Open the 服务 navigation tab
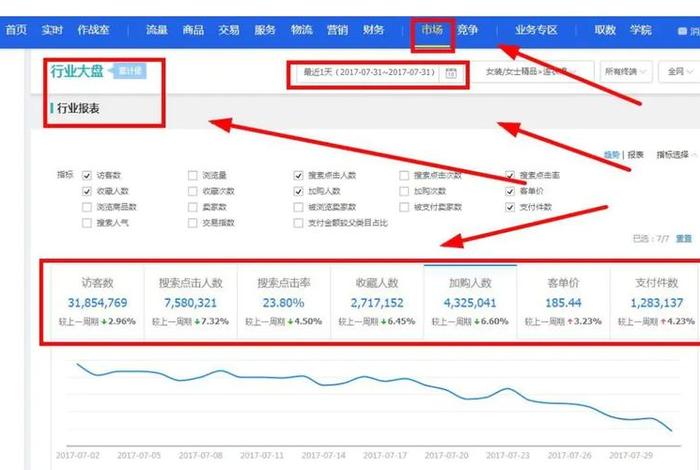Image resolution: width=700 pixels, height=470 pixels. pos(265,30)
